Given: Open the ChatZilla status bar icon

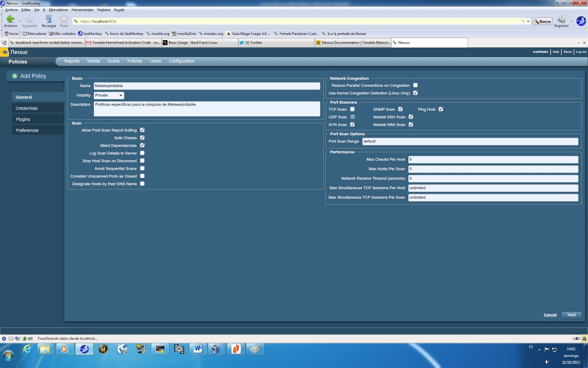Looking at the screenshot, I should pyautogui.click(x=30, y=339).
